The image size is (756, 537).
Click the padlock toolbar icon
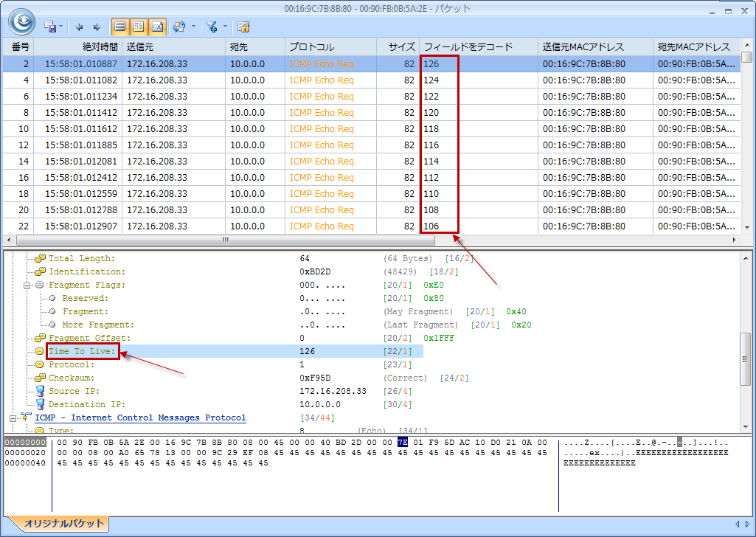243,27
